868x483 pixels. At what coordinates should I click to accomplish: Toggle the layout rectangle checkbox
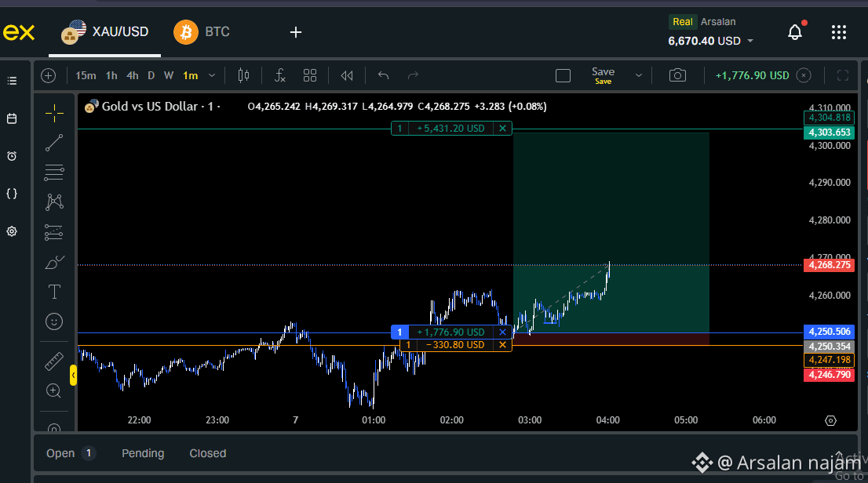563,76
